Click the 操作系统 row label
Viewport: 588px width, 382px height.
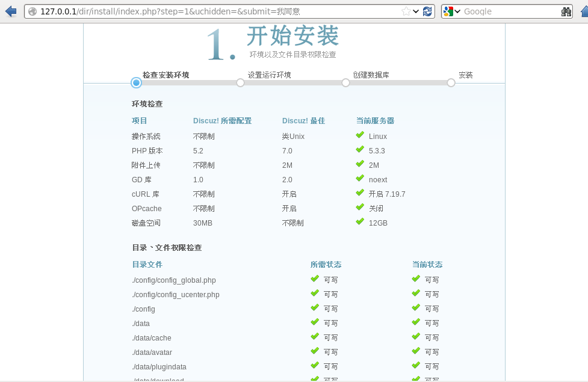[x=146, y=137]
